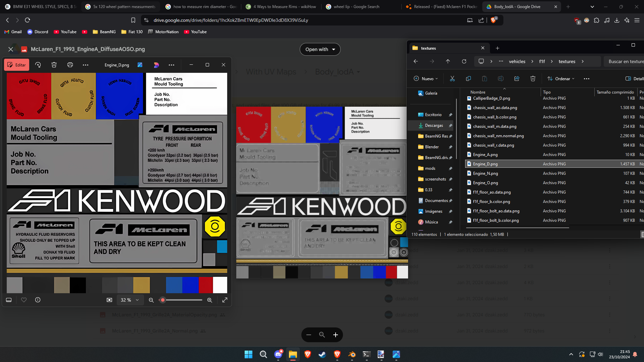Zoom in with plus in Drive preview
Viewport: 644px width, 362px height.
pos(336,335)
